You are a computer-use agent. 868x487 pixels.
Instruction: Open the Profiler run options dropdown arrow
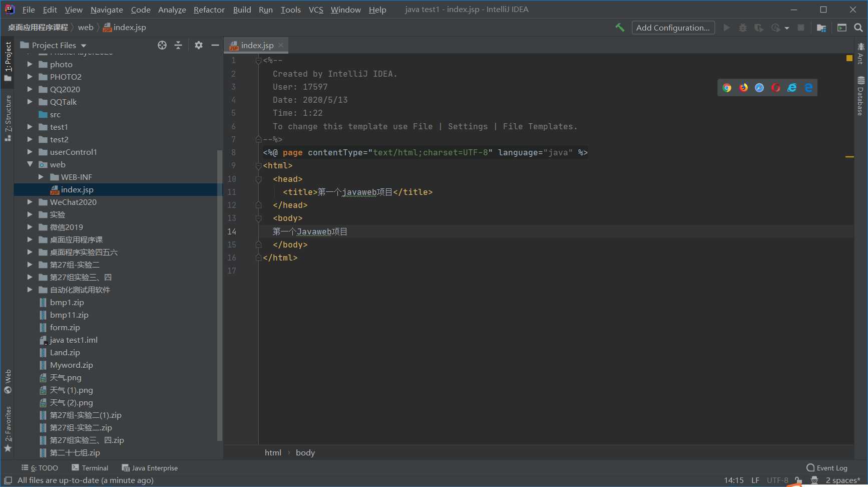tap(787, 28)
